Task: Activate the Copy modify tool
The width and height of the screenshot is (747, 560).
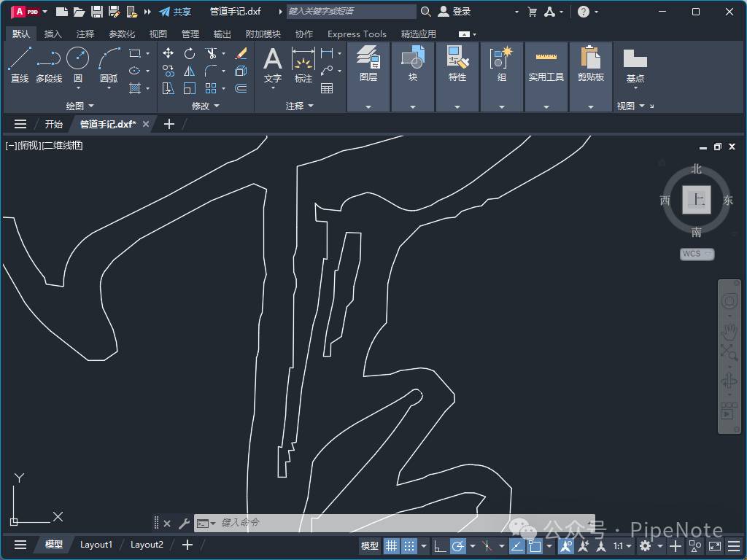Action: click(168, 71)
